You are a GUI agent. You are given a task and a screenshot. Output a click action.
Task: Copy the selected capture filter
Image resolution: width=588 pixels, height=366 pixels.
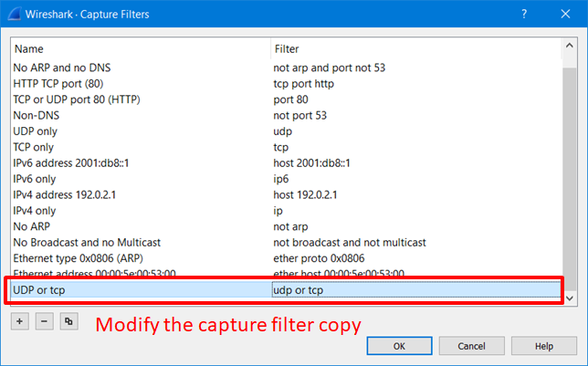tap(69, 321)
